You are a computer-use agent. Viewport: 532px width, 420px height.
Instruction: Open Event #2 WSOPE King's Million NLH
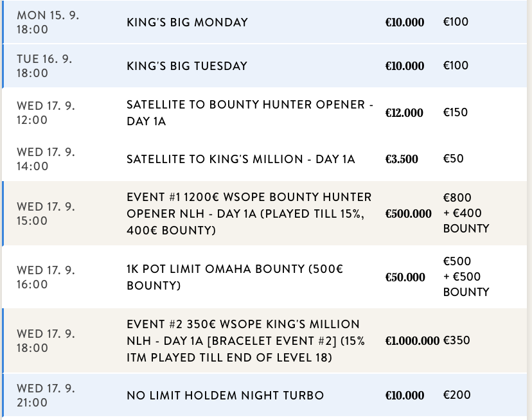[x=245, y=340]
